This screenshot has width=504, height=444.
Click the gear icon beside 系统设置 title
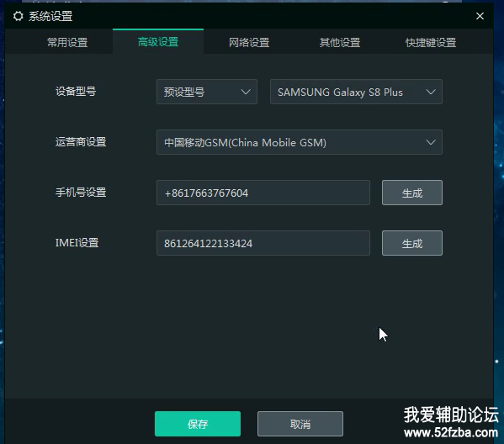pyautogui.click(x=19, y=16)
